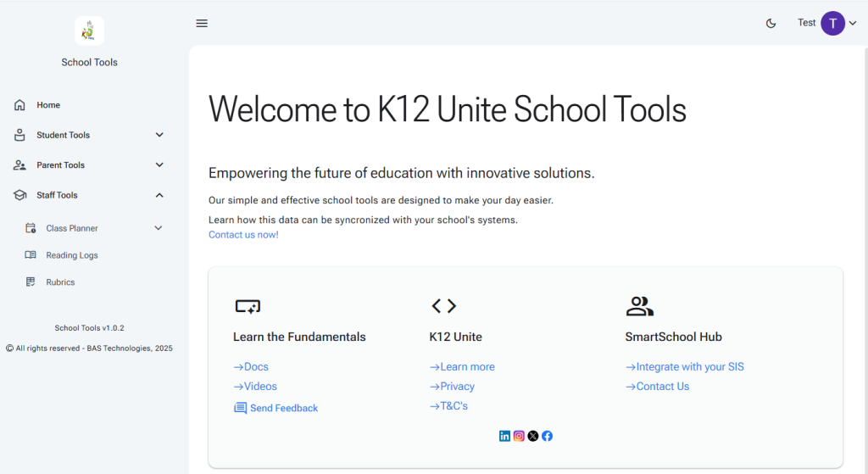Open the X (Twitter) social icon
The image size is (868, 474).
(x=533, y=436)
